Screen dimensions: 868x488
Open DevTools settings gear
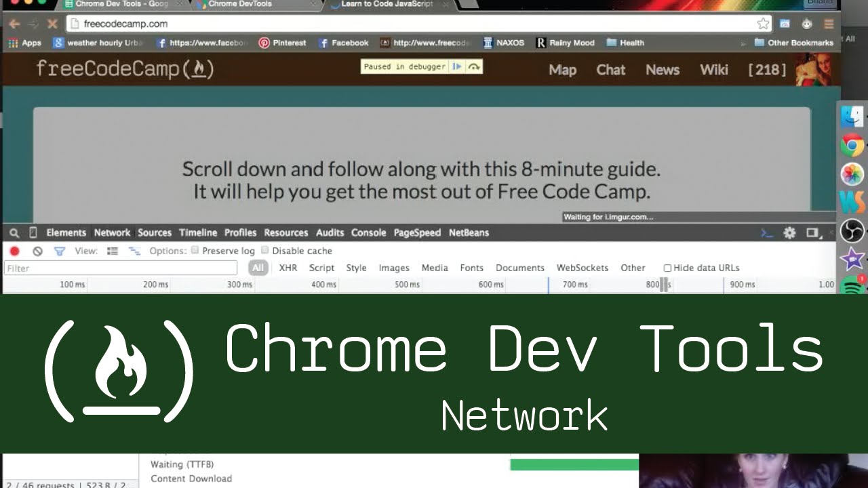click(789, 232)
